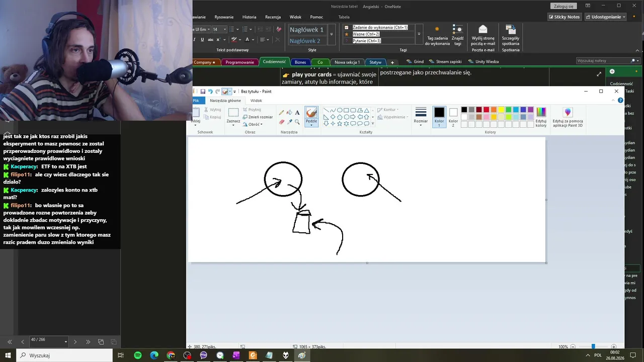
Task: Pick the red color swatch in Paint
Action: [x=486, y=110]
